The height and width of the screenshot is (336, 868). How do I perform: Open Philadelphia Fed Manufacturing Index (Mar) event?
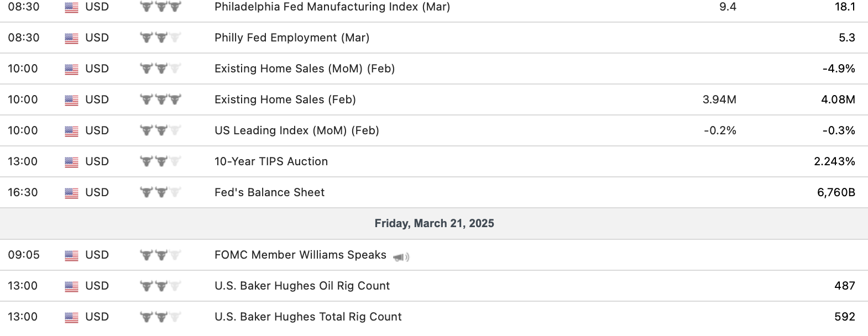tap(332, 7)
